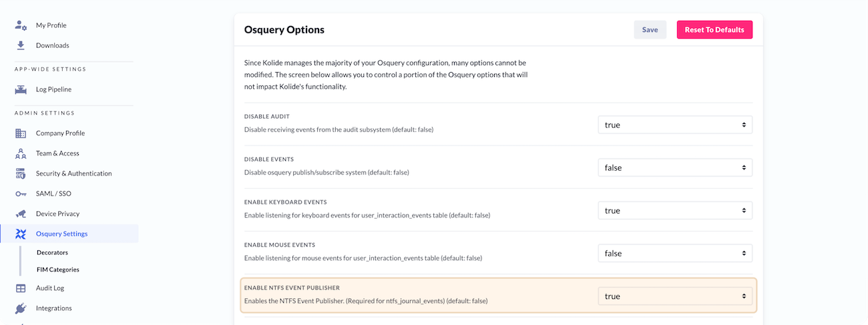
Task: Click description about the audit subsystem
Action: click(x=339, y=129)
